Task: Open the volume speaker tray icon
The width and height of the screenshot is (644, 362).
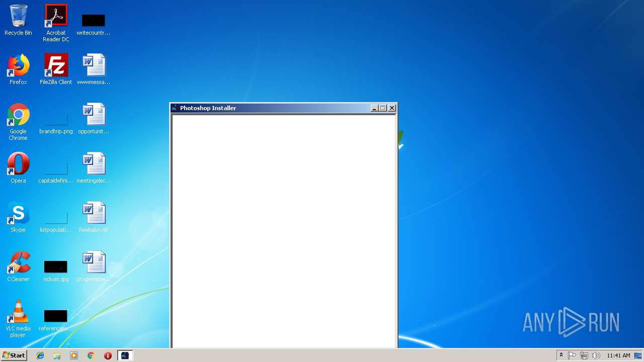Action: [596, 355]
